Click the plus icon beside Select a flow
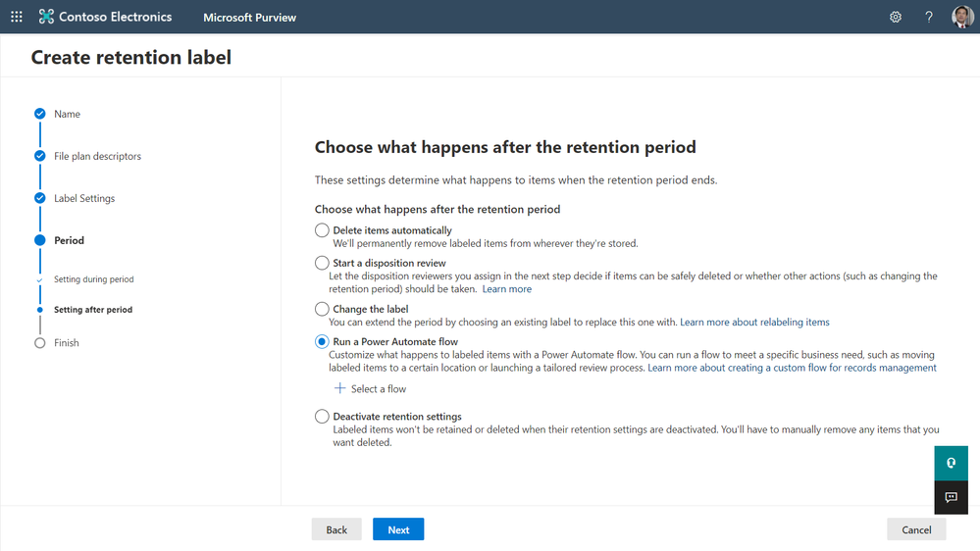This screenshot has height=551, width=980. [340, 388]
